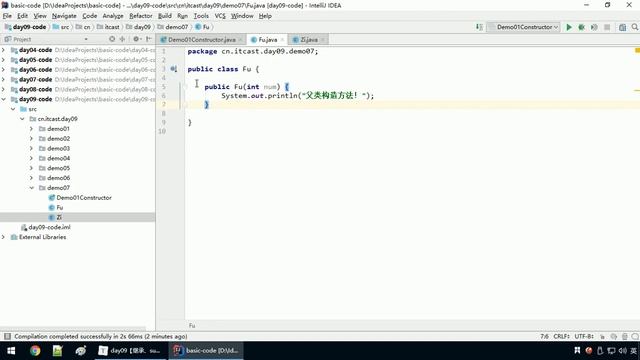Select demo02 package in tree
Image resolution: width=640 pixels, height=360 pixels.
58,138
